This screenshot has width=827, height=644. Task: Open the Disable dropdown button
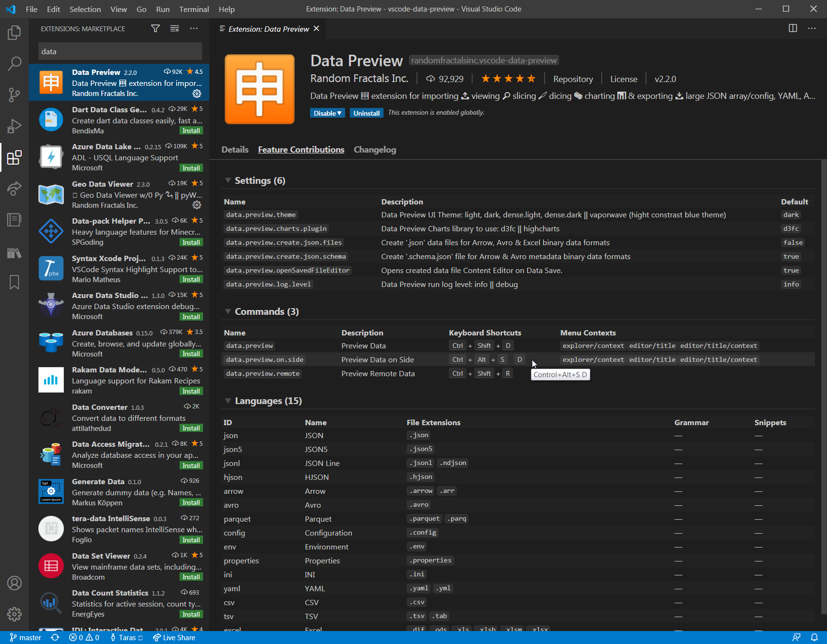(327, 113)
